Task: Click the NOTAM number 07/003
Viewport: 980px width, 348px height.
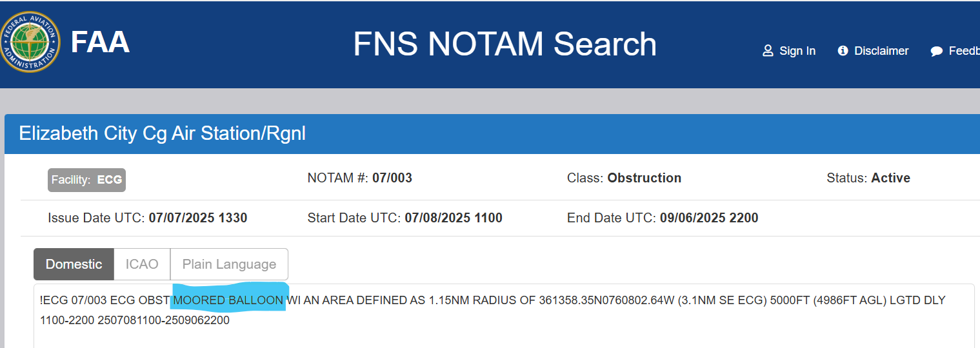Action: (x=392, y=178)
